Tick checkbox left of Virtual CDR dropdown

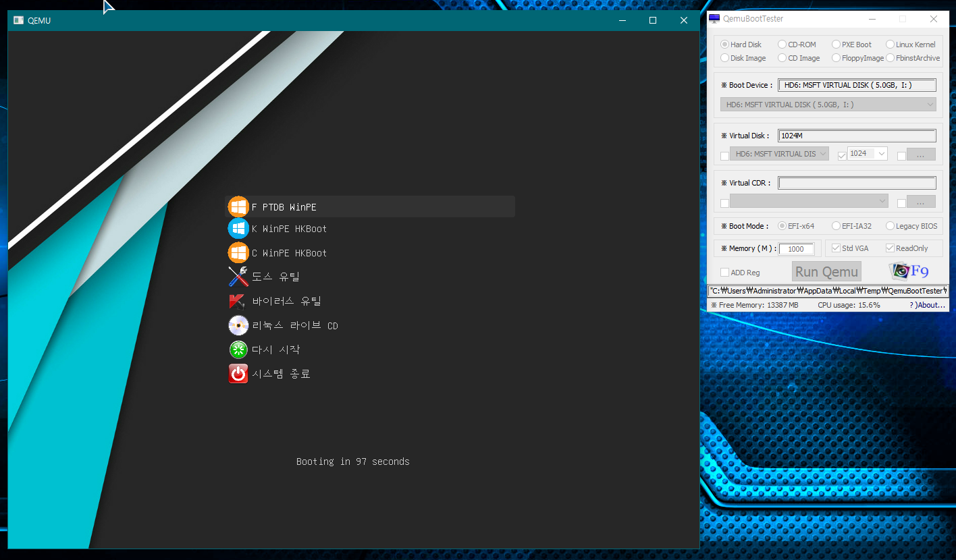725,203
